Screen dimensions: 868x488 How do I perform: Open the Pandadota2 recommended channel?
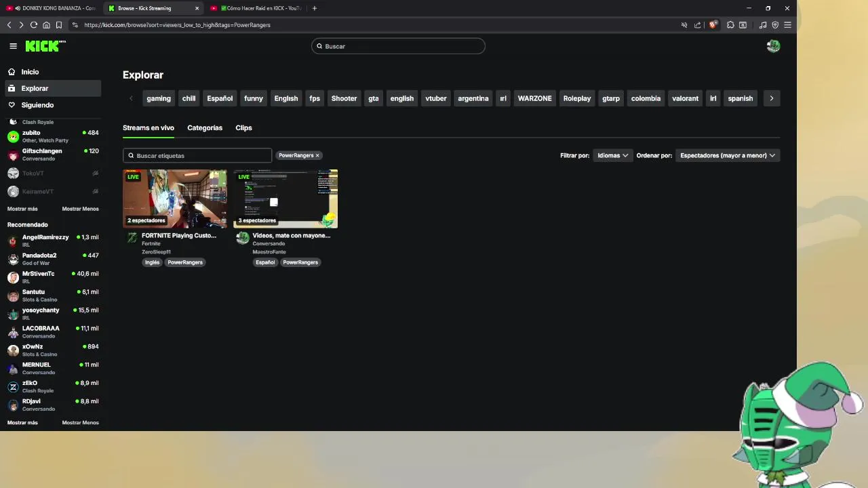coord(53,259)
